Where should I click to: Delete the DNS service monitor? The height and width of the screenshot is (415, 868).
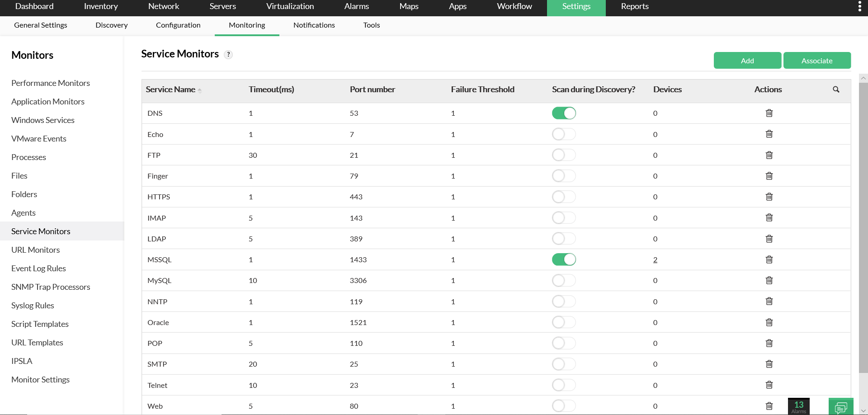tap(769, 113)
